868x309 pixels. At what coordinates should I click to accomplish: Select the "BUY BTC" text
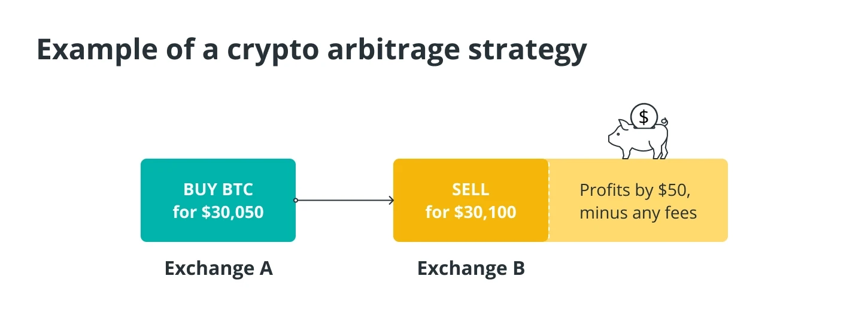tap(218, 190)
